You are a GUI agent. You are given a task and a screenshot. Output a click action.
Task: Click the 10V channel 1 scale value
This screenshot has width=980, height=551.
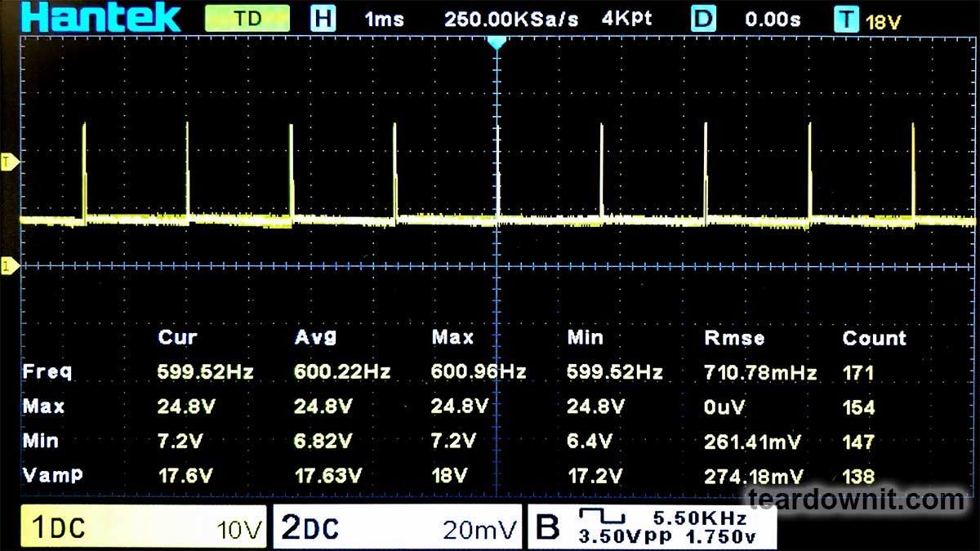239,531
